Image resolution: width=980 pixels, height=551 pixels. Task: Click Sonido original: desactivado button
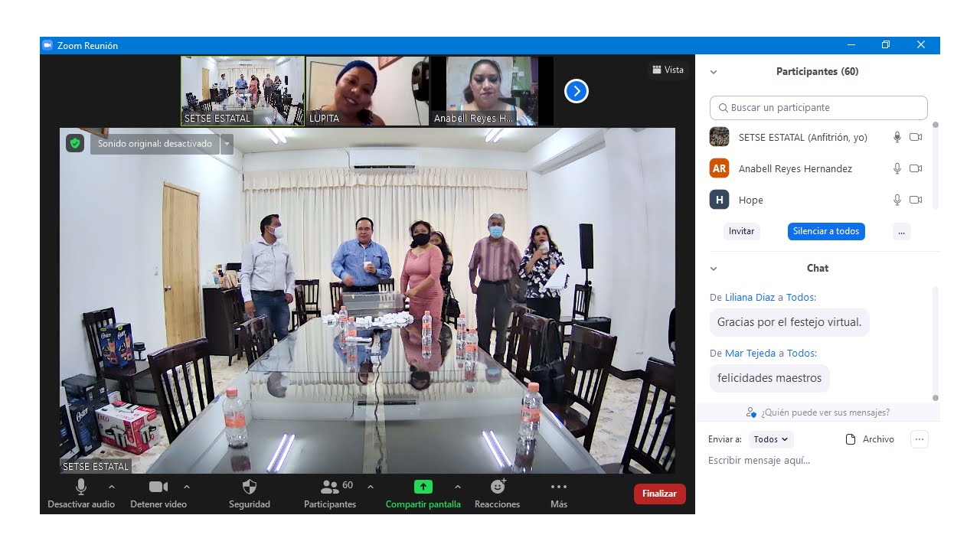point(155,144)
